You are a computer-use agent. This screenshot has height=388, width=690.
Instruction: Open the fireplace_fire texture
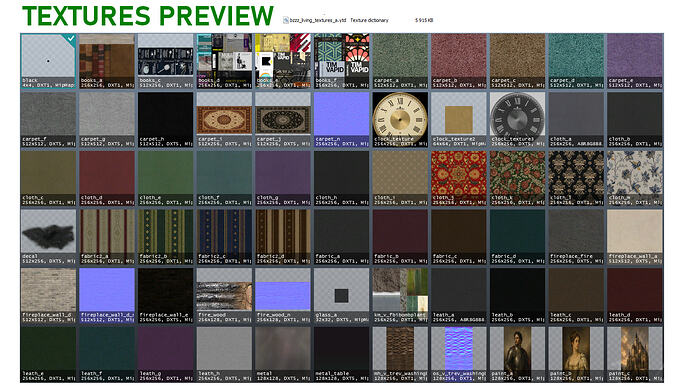click(x=576, y=237)
